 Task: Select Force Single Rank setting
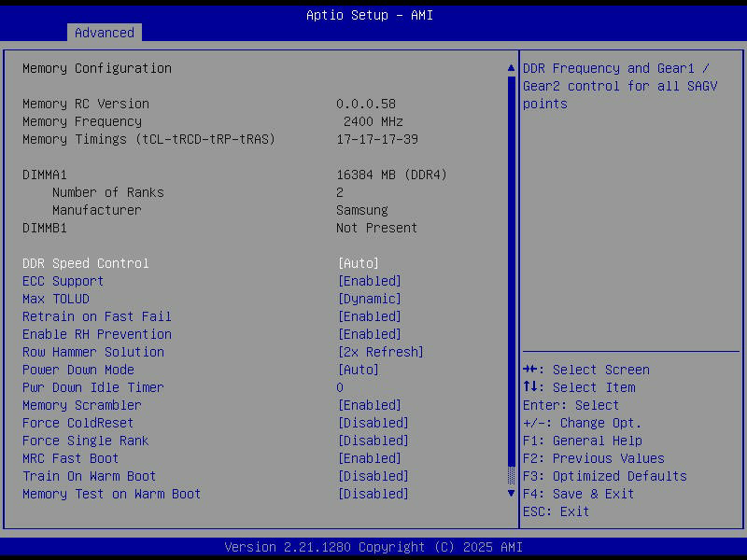click(x=86, y=441)
